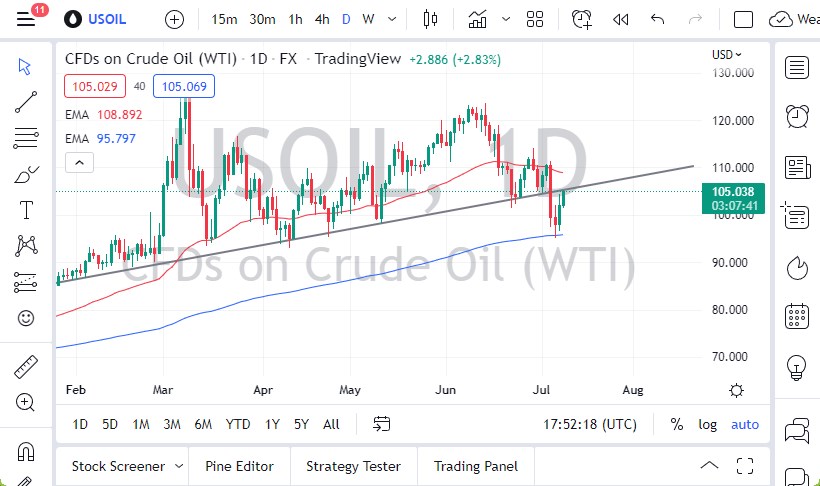
Task: Click the USOIL symbol search field
Action: coord(109,19)
